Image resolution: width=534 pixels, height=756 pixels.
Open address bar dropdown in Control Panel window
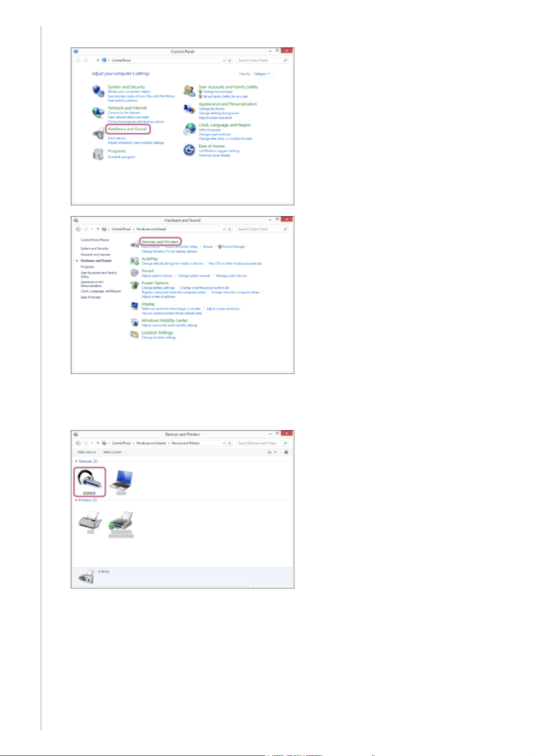pyautogui.click(x=224, y=60)
